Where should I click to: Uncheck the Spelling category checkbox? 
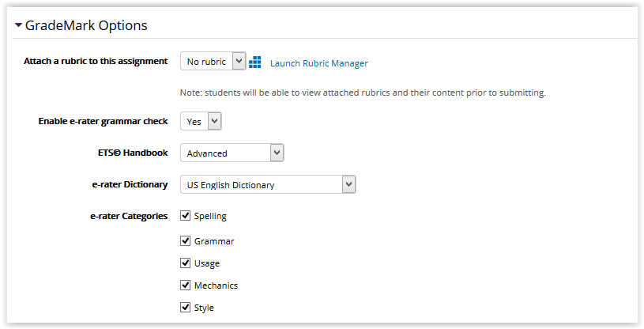pos(185,215)
